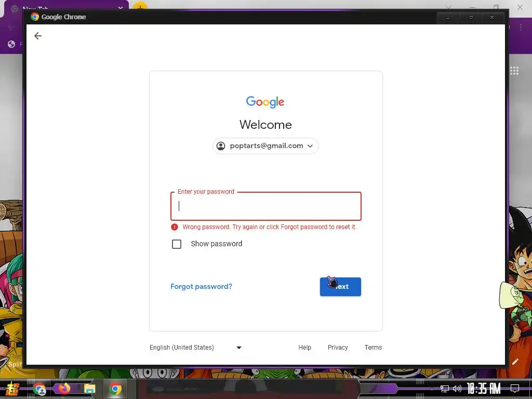Open the Privacy footer link
Image resolution: width=532 pixels, height=399 pixels.
pyautogui.click(x=338, y=348)
